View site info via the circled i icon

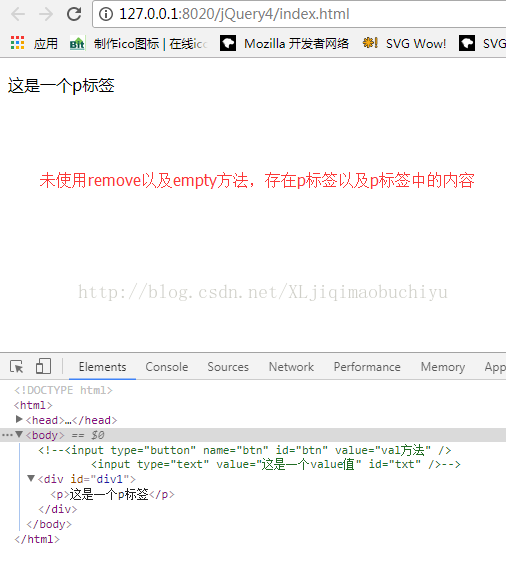[106, 14]
